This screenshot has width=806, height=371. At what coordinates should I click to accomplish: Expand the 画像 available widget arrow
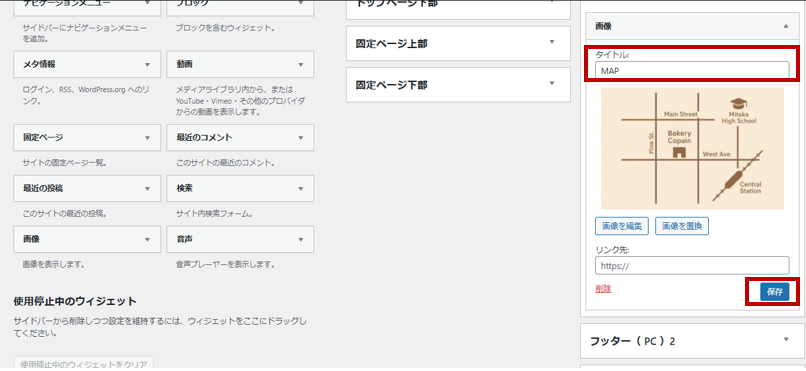(148, 239)
